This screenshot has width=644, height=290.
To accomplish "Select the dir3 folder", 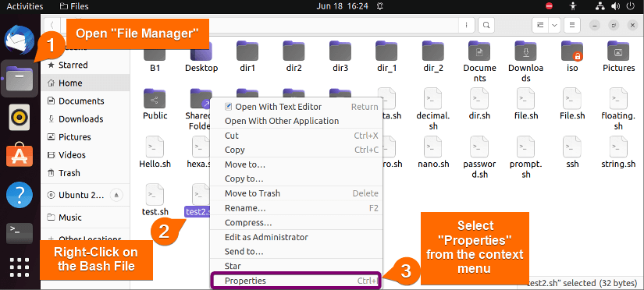I will tap(340, 57).
